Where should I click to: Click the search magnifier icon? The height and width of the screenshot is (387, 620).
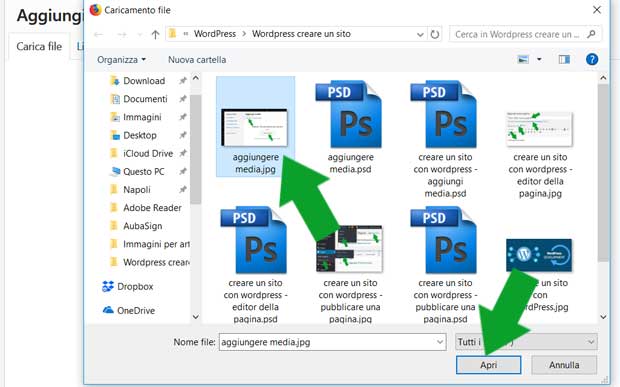coord(591,34)
